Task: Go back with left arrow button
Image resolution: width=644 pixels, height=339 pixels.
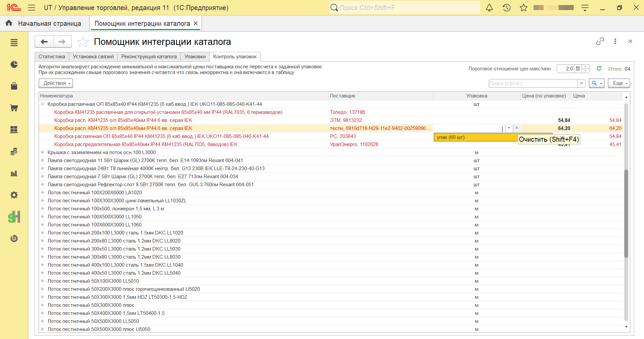Action: pos(44,42)
